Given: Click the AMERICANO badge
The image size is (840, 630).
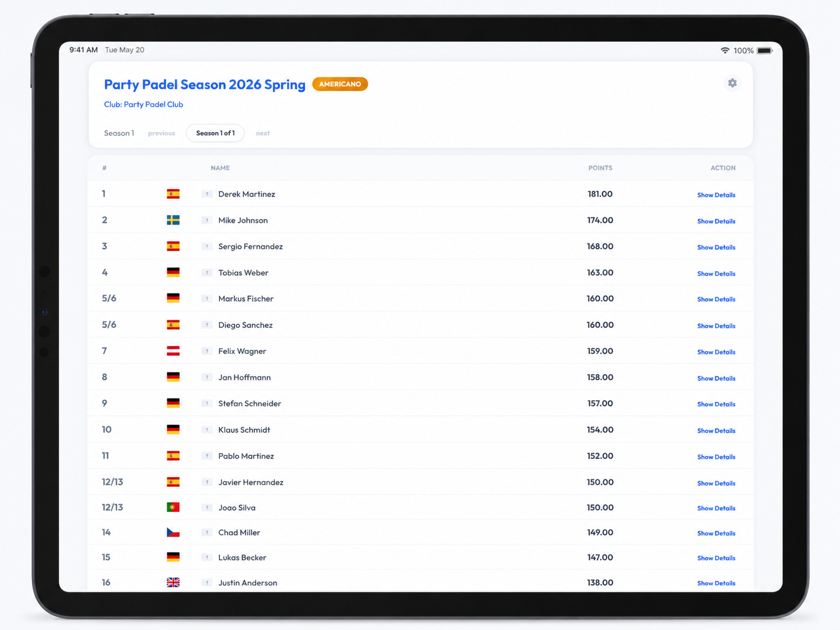Looking at the screenshot, I should [340, 84].
